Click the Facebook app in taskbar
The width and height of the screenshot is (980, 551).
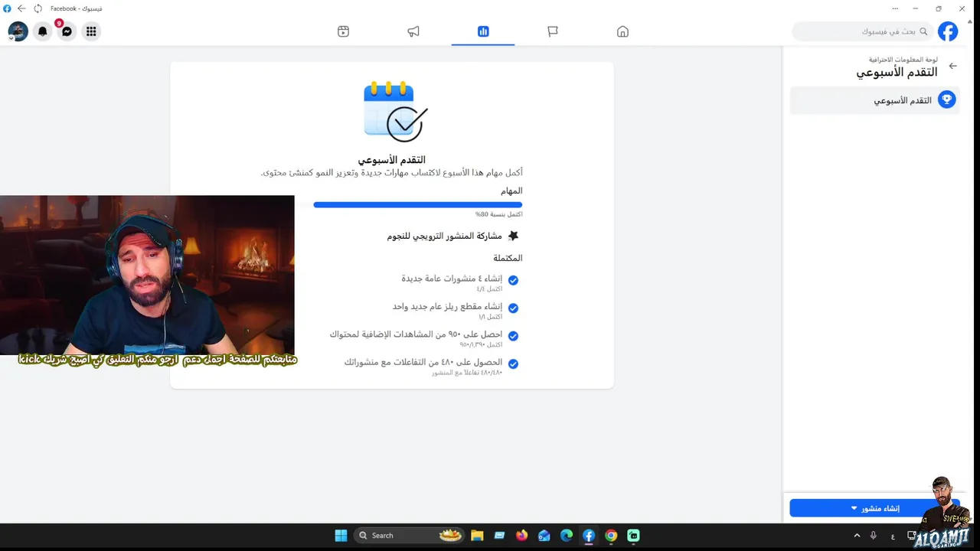coord(589,536)
